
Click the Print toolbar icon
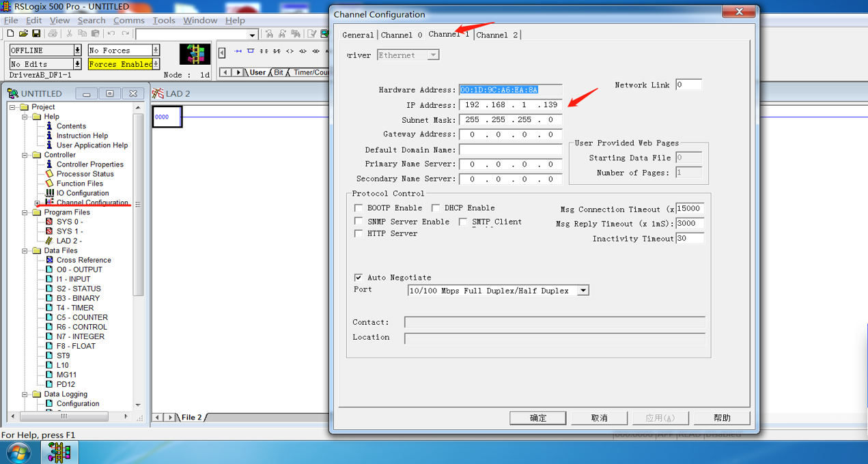tap(53, 33)
